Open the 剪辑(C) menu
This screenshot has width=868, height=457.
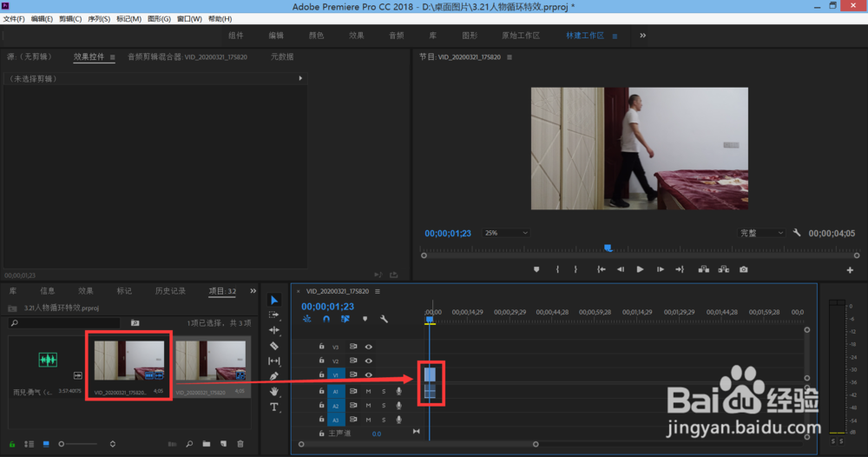point(70,19)
